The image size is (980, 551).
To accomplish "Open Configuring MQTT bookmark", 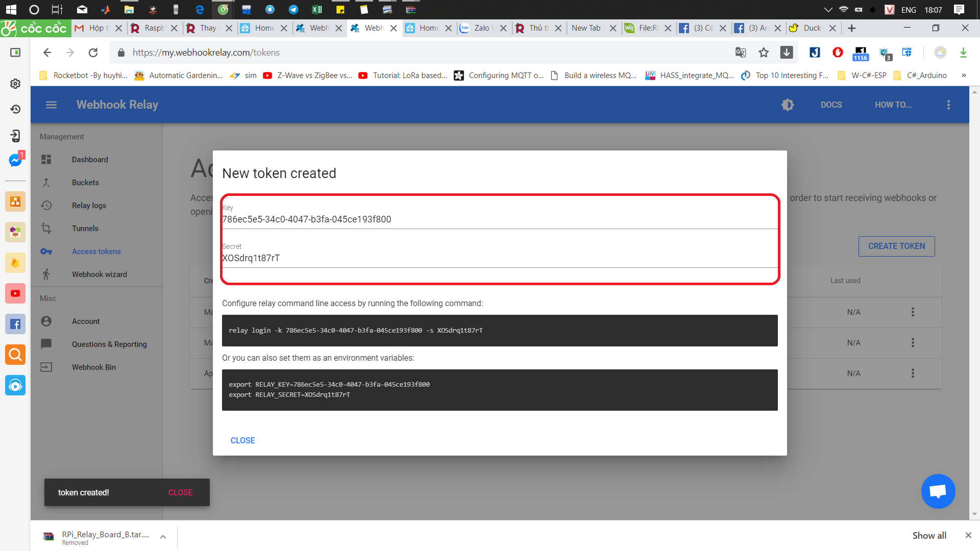I will (x=499, y=76).
